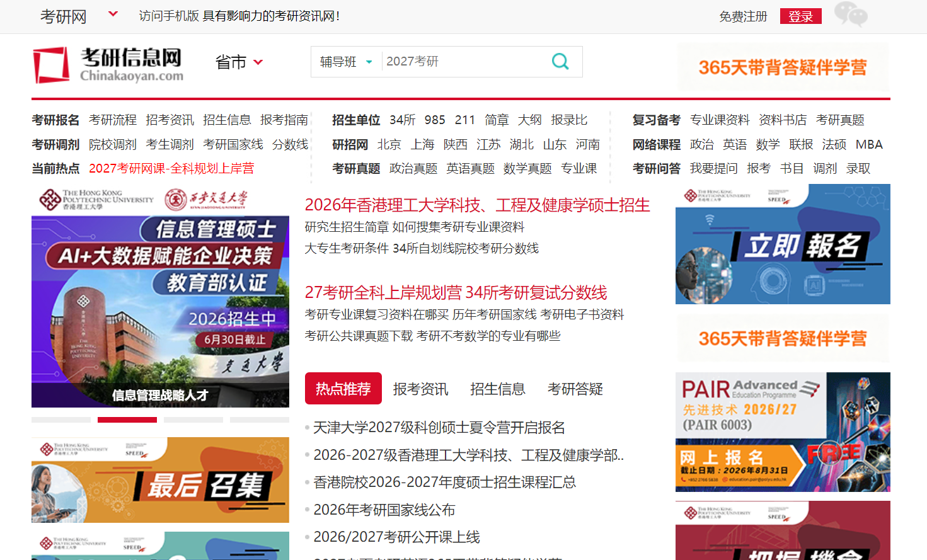Open headline 2026年香港理工大学科技、工程及健康学硕士招生
Screen dimensions: 927x560
[478, 205]
